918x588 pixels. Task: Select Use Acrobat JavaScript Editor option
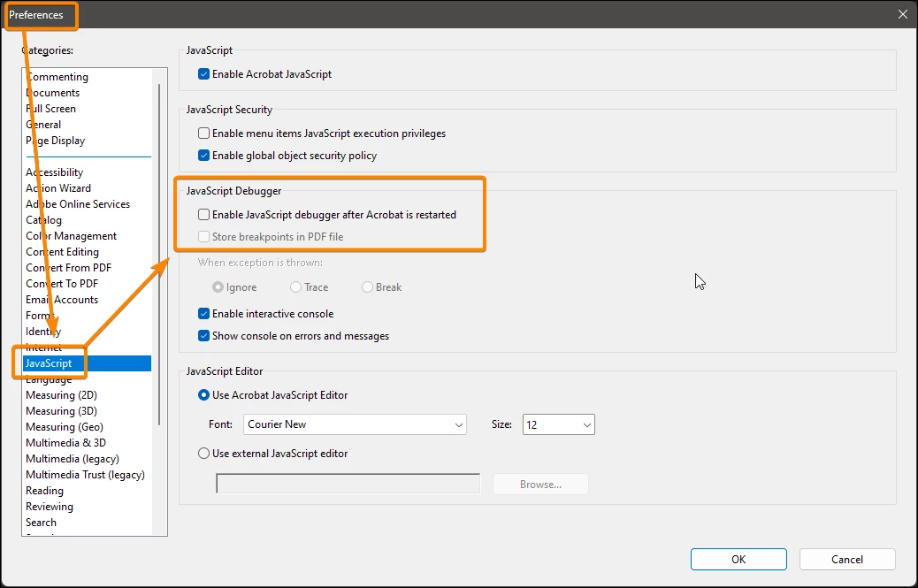[203, 395]
